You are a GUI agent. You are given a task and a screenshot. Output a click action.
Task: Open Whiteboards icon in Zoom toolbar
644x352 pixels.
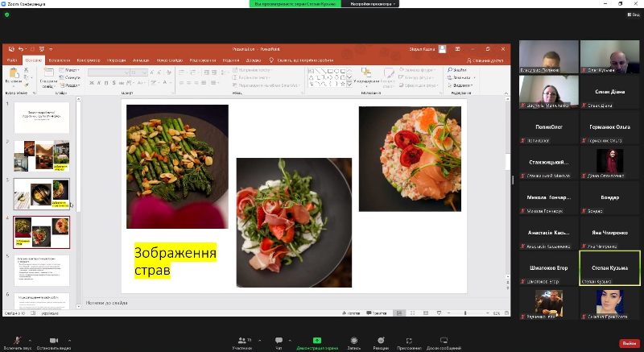point(443,341)
